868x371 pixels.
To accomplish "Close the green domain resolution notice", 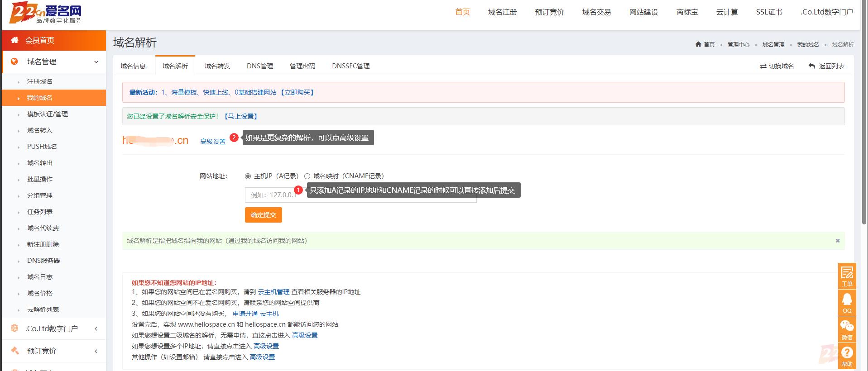I will 837,241.
